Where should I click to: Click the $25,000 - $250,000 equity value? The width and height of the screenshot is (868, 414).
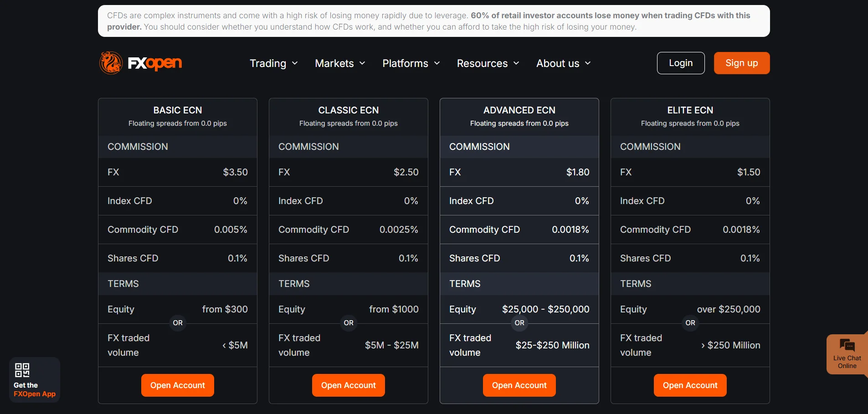pyautogui.click(x=546, y=309)
